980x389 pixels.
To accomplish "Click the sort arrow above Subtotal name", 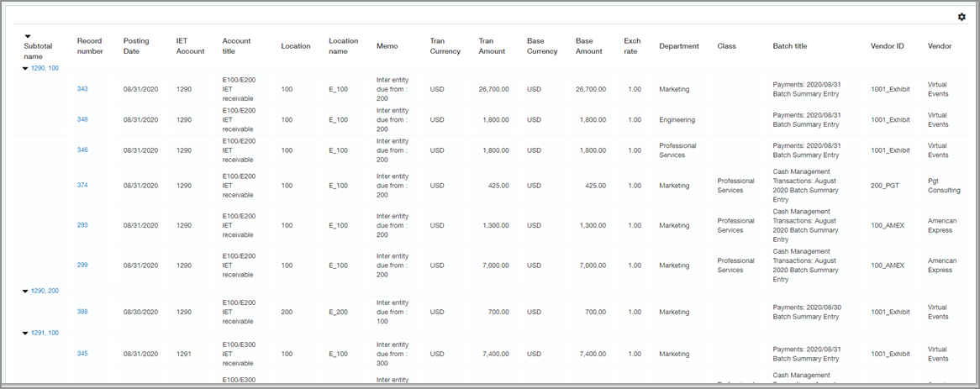I will [x=27, y=36].
